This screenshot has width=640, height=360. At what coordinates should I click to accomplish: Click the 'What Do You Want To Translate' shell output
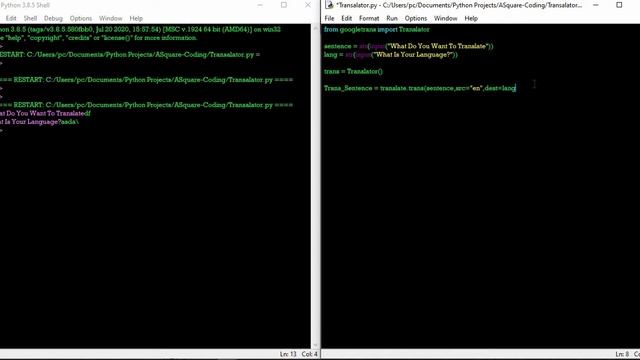pos(45,113)
